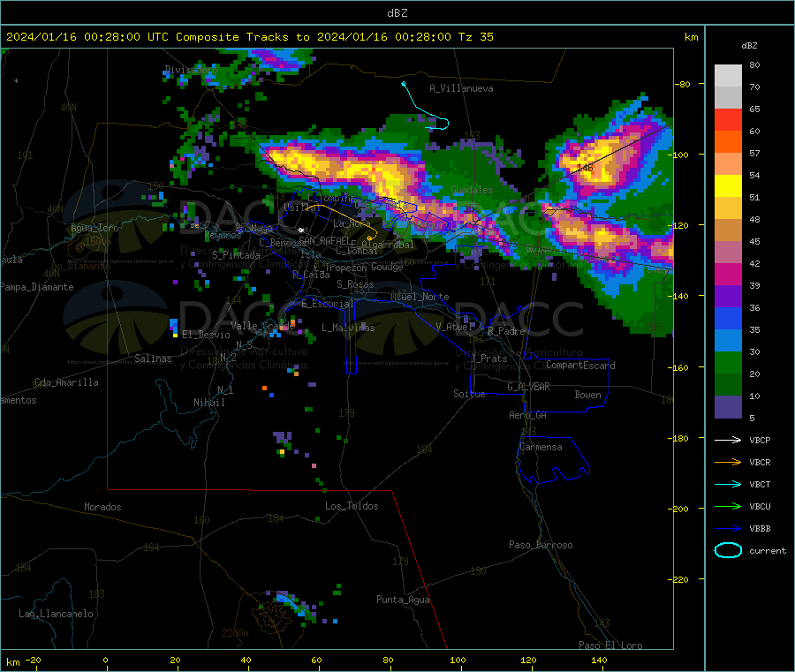Click the 146 storm cell label
795x672 pixels.
pyautogui.click(x=585, y=167)
